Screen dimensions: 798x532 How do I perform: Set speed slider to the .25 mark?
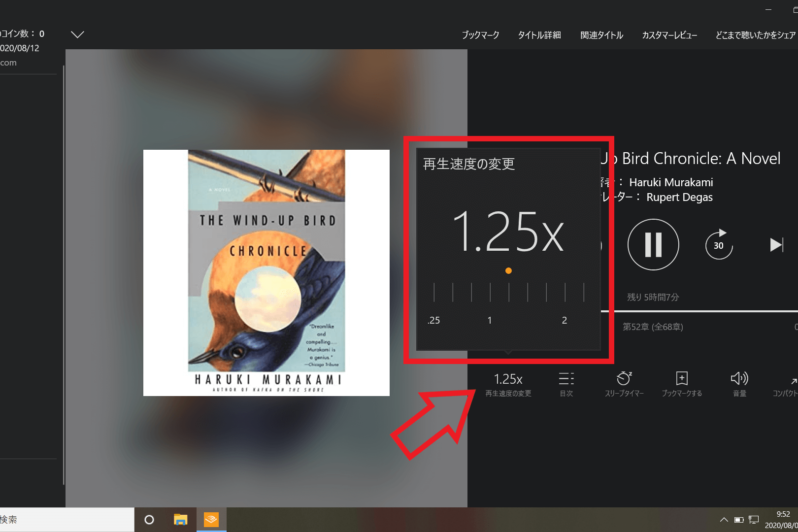434,292
